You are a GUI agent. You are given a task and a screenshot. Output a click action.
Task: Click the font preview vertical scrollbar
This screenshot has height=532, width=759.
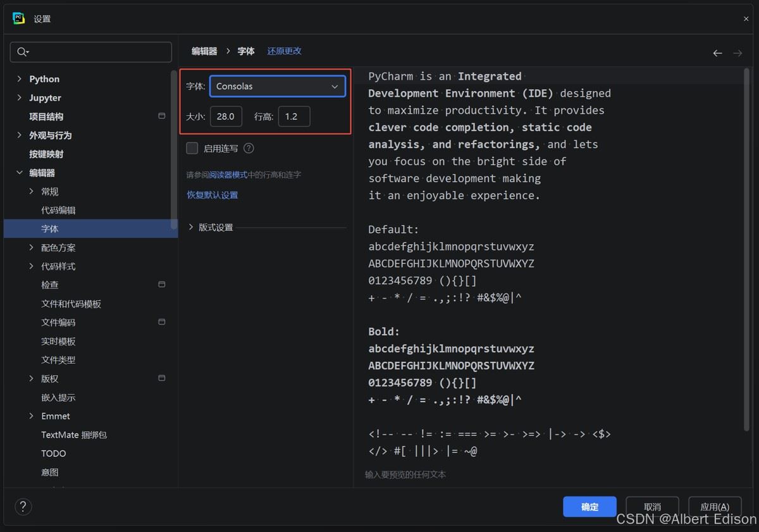[747, 250]
